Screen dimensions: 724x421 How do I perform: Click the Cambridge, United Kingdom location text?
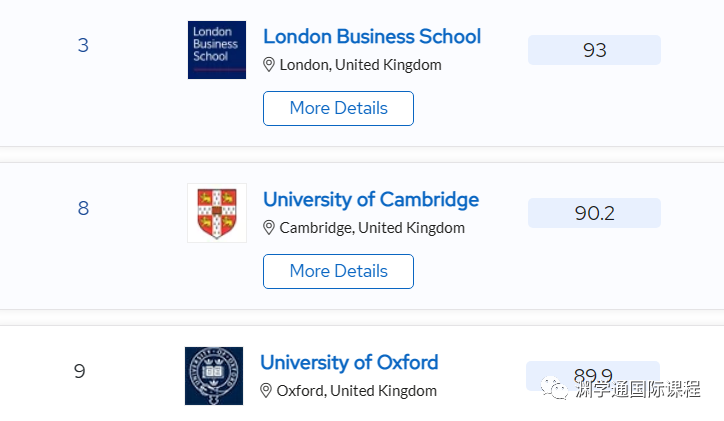pyautogui.click(x=372, y=228)
